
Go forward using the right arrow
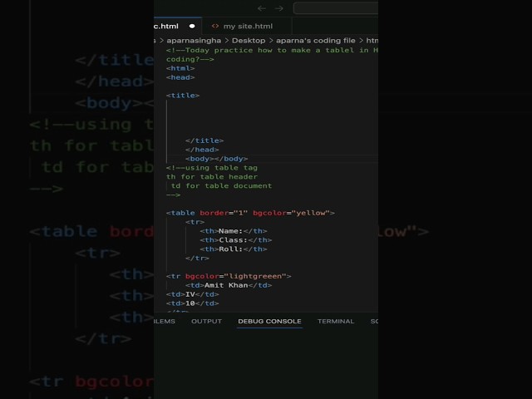[279, 8]
